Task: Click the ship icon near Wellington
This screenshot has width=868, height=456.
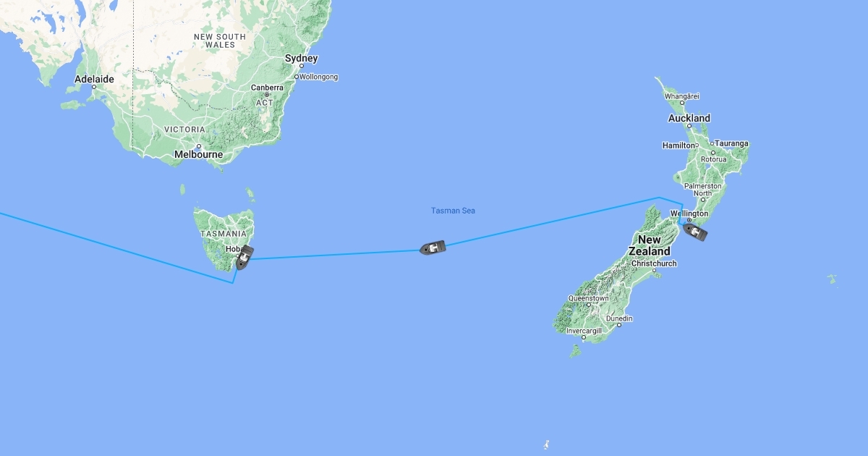Action: tap(695, 232)
